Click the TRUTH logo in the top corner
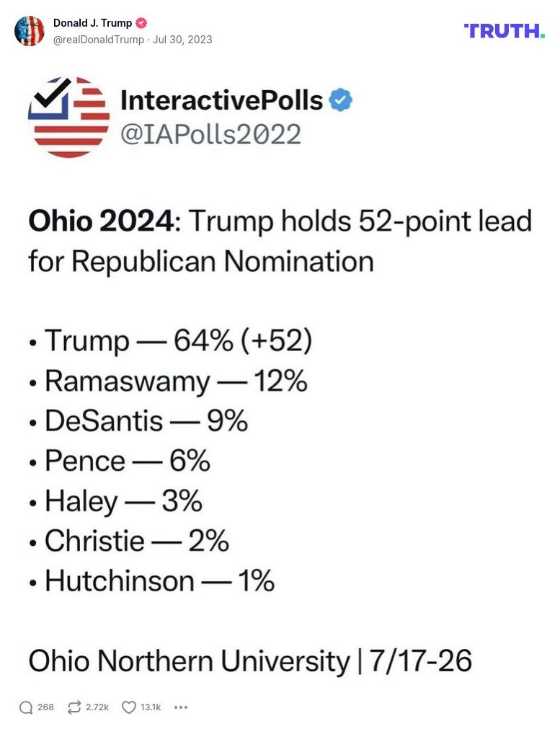This screenshot has width=560, height=729. (506, 31)
